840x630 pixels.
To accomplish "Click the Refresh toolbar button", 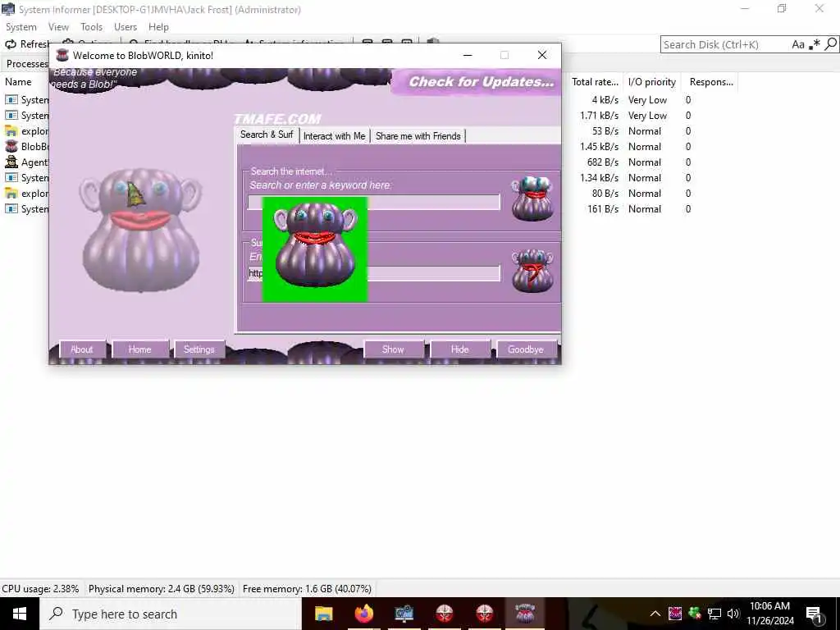I will (27, 44).
